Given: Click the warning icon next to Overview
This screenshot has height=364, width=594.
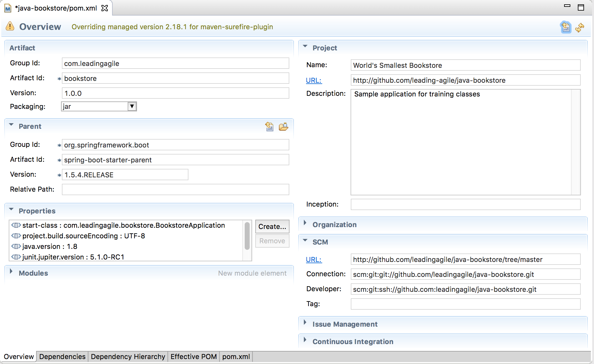Looking at the screenshot, I should (x=10, y=26).
